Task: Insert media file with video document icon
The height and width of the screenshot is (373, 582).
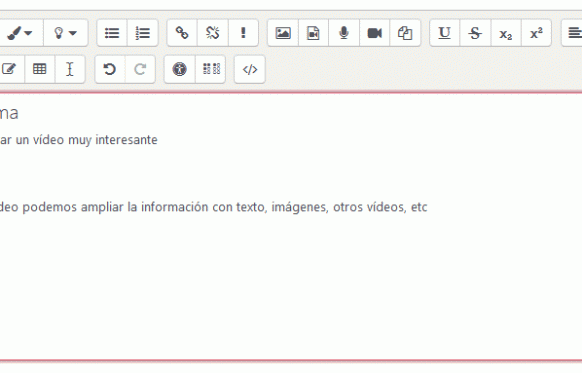Action: click(313, 33)
